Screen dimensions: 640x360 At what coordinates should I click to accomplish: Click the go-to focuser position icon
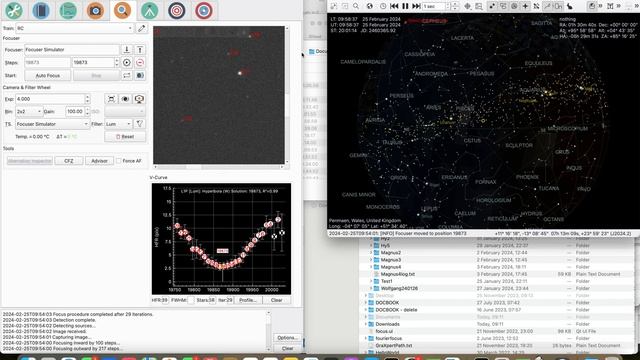[127, 62]
